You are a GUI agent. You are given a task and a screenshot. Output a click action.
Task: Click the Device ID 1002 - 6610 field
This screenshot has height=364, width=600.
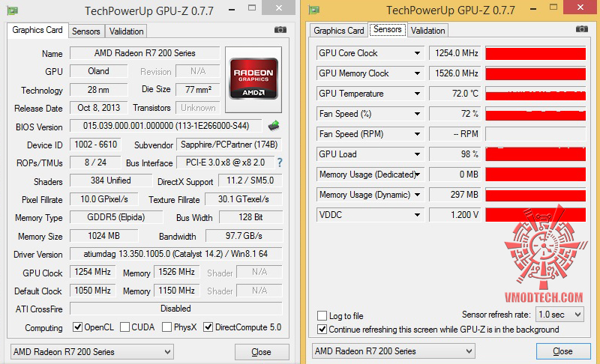95,145
